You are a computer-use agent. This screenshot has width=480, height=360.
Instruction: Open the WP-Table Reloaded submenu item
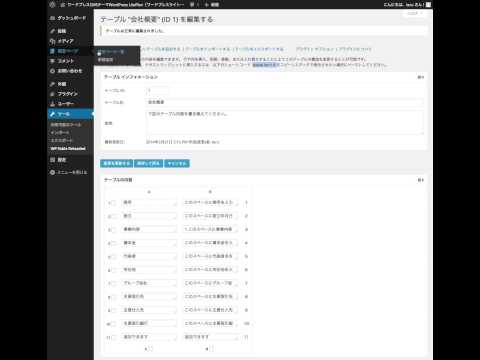(68, 149)
